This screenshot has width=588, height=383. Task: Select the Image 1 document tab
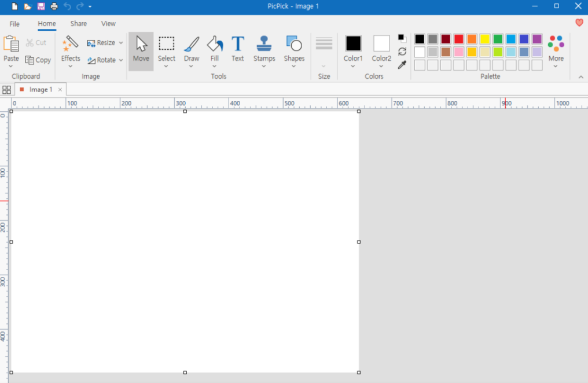click(x=41, y=90)
